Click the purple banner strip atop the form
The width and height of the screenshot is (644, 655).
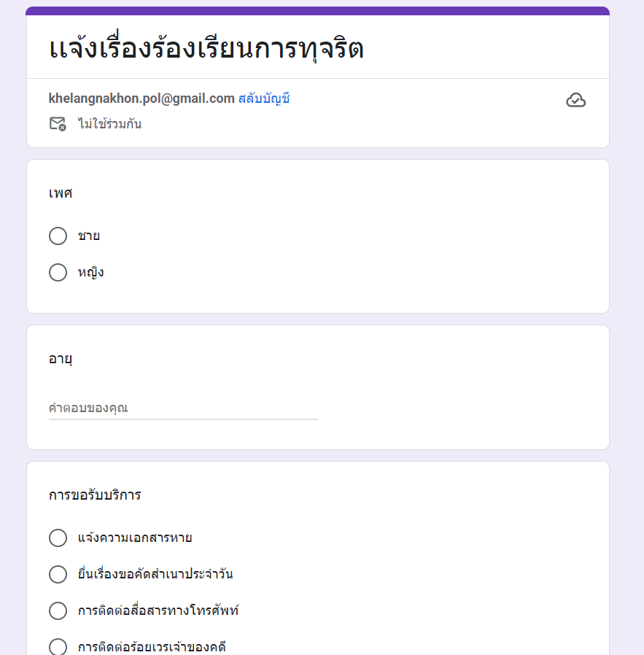click(317, 11)
